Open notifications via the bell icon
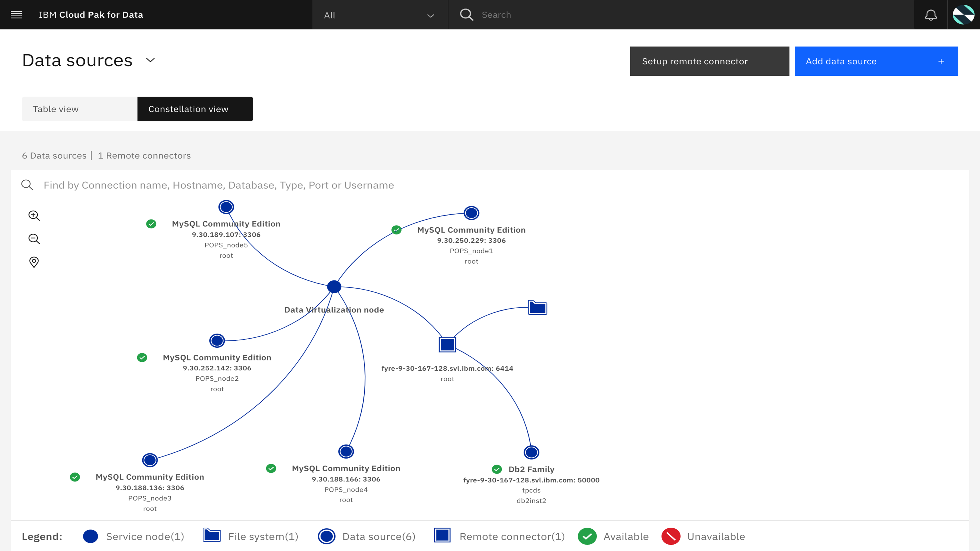This screenshot has width=980, height=551. coord(931,15)
